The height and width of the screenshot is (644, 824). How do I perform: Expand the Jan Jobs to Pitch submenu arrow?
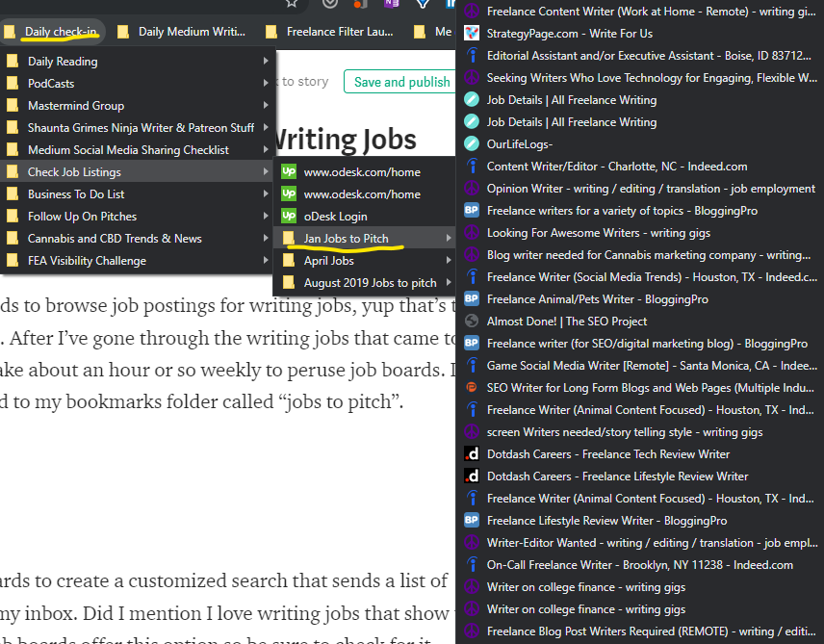(449, 238)
